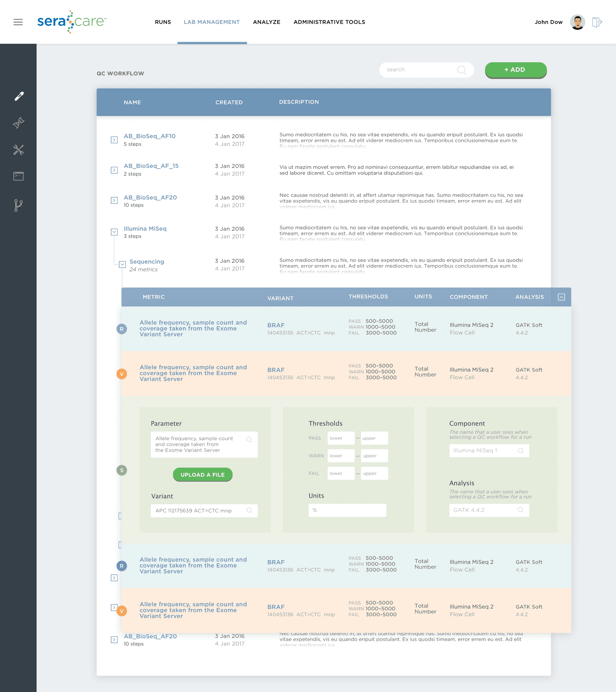The height and width of the screenshot is (692, 616).
Task: Open the branch workflow sidebar icon
Action: click(18, 205)
